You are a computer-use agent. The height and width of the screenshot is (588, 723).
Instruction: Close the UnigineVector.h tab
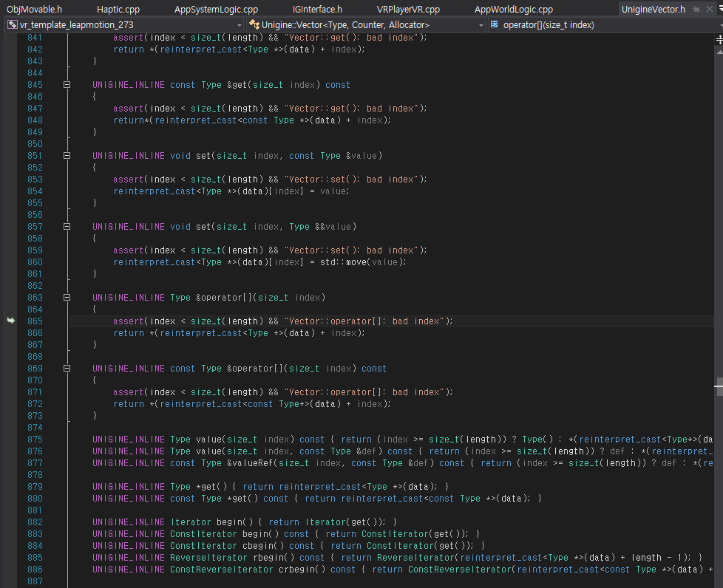pyautogui.click(x=711, y=10)
